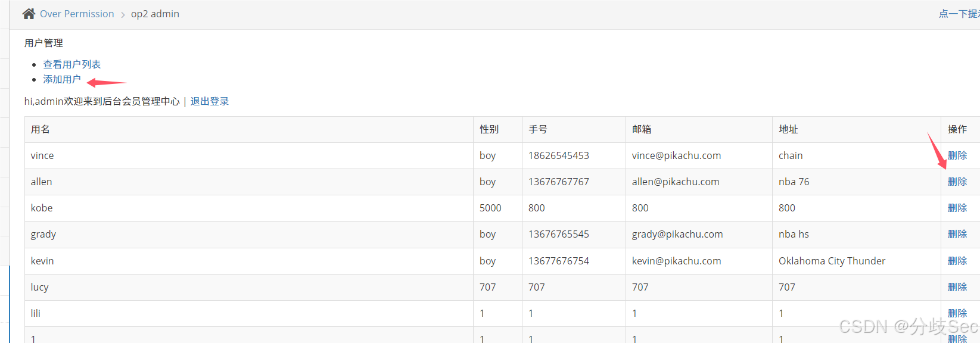Click phone number 13676767767

click(559, 182)
